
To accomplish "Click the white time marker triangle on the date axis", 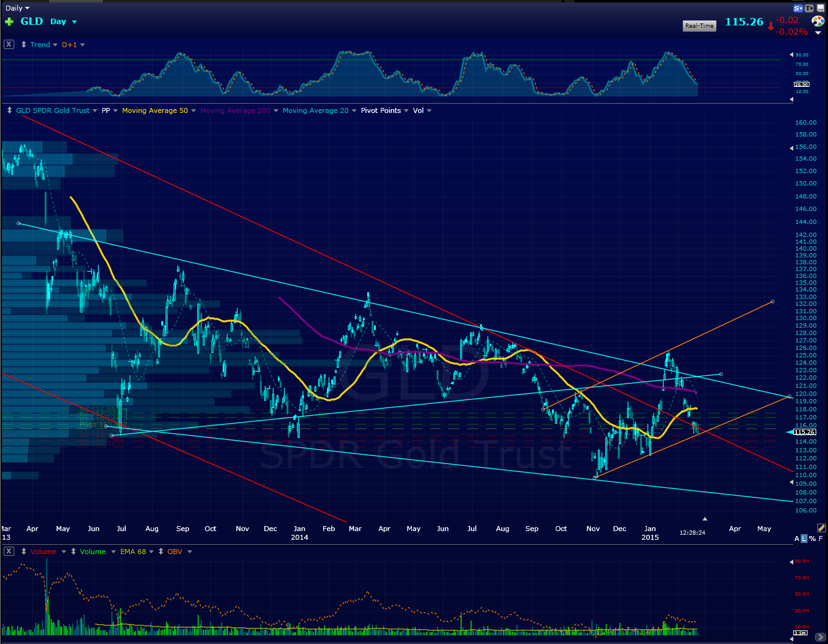I will click(x=705, y=519).
